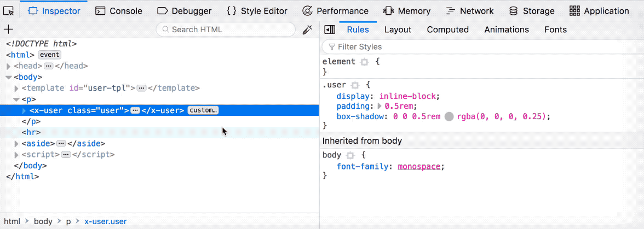Switch to the Computed tab

click(447, 30)
